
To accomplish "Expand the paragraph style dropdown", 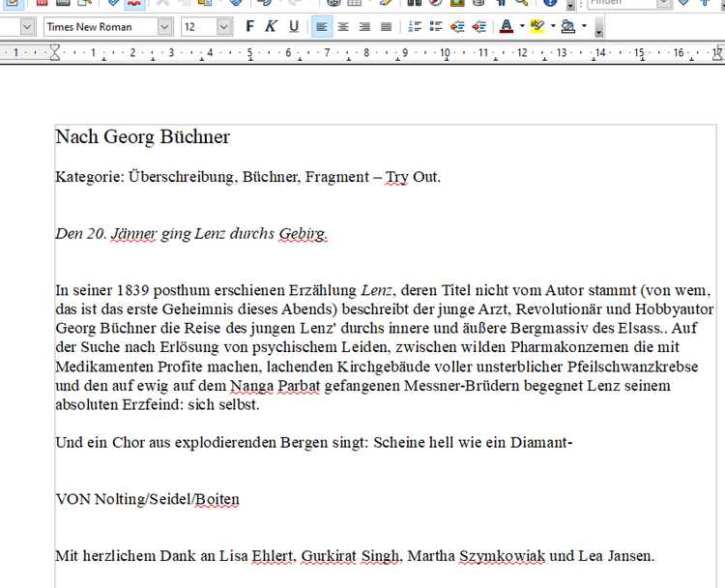I will [x=27, y=27].
